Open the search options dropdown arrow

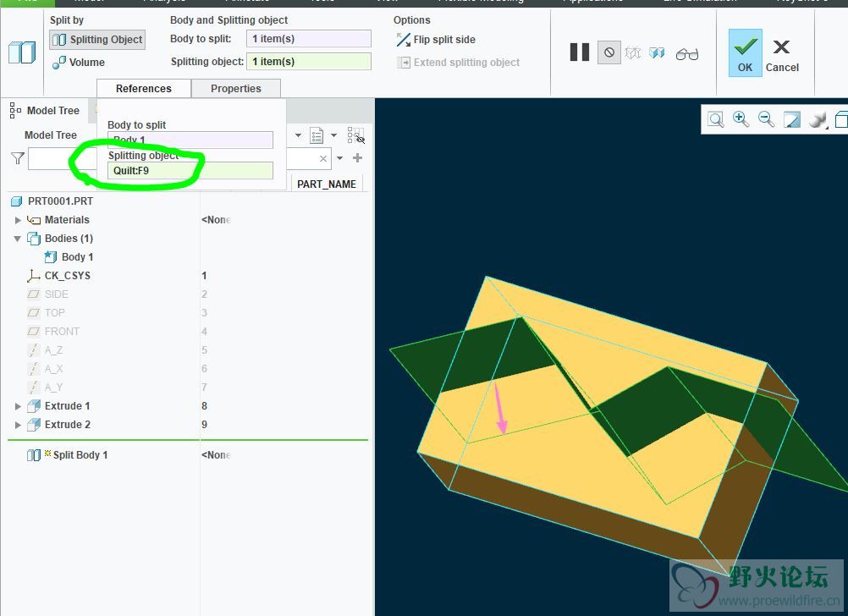coord(339,158)
